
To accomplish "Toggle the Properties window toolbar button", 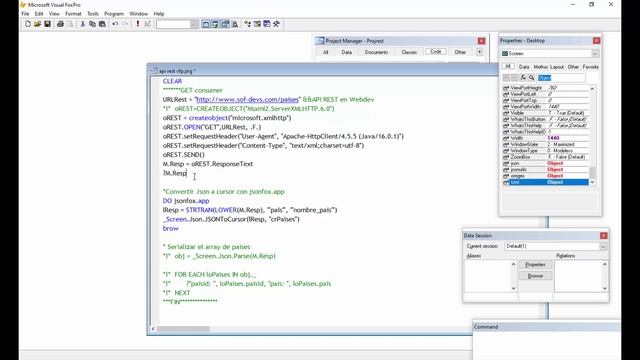I will [x=225, y=24].
